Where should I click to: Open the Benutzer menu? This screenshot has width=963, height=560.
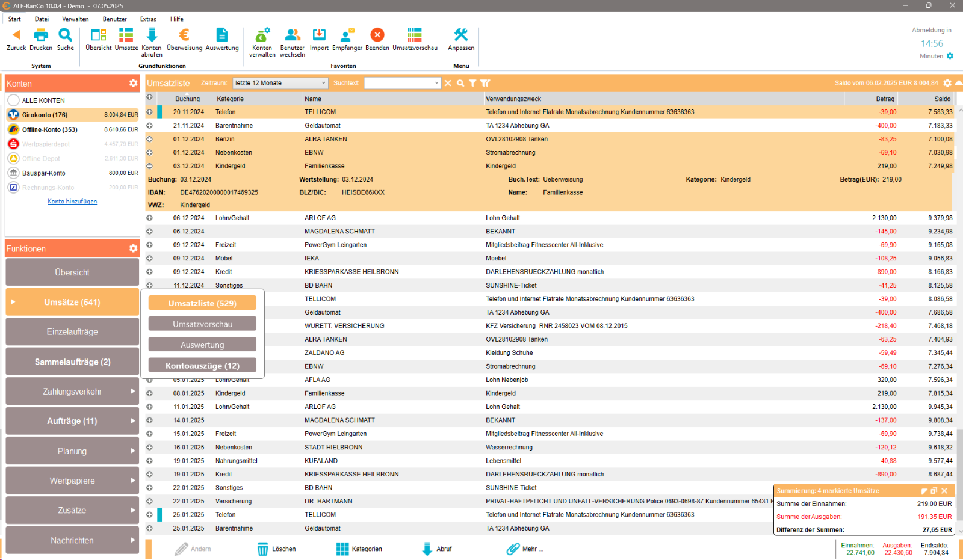click(114, 19)
